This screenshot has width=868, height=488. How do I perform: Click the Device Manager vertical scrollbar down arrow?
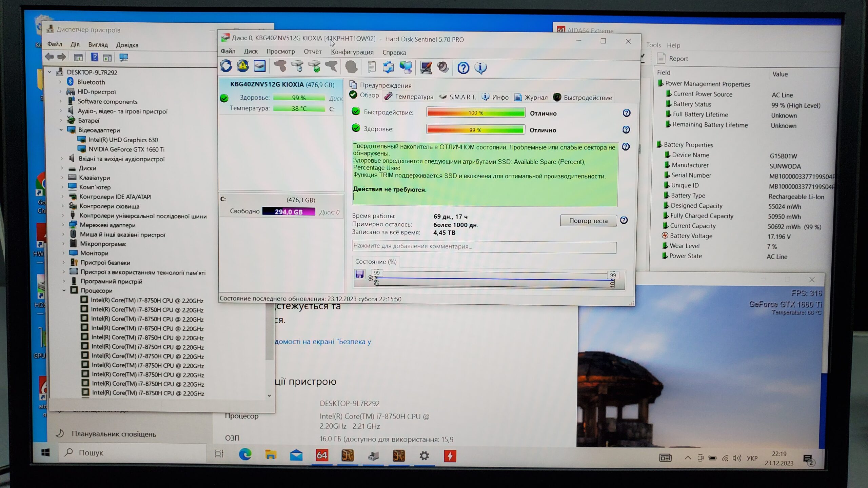pos(269,395)
